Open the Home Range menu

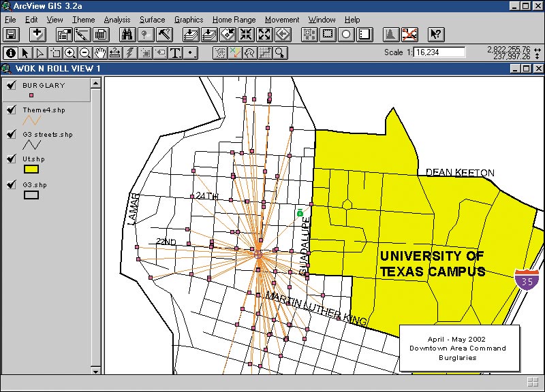tap(234, 20)
